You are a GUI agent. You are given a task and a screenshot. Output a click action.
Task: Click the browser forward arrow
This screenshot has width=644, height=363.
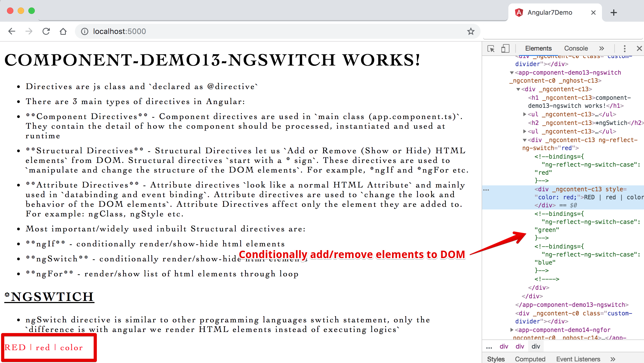pyautogui.click(x=29, y=31)
